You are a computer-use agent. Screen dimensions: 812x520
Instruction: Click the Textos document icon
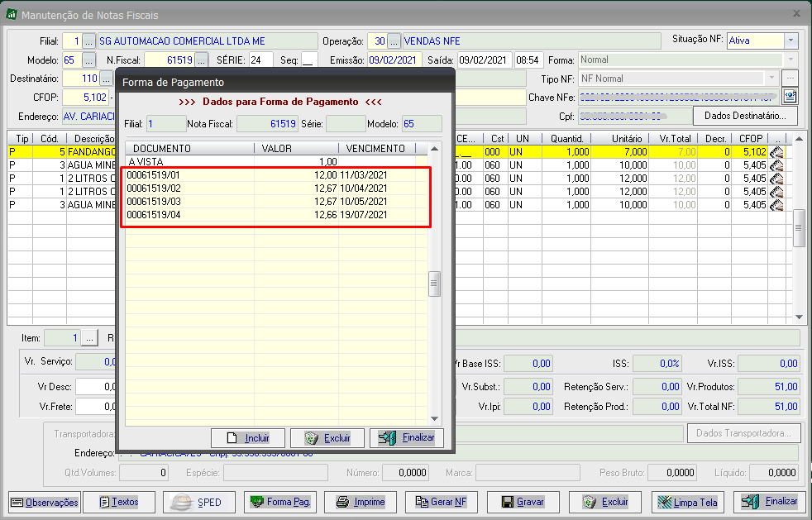click(104, 502)
